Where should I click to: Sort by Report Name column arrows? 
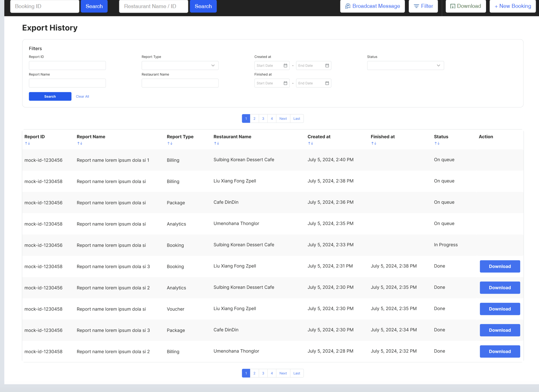(80, 143)
